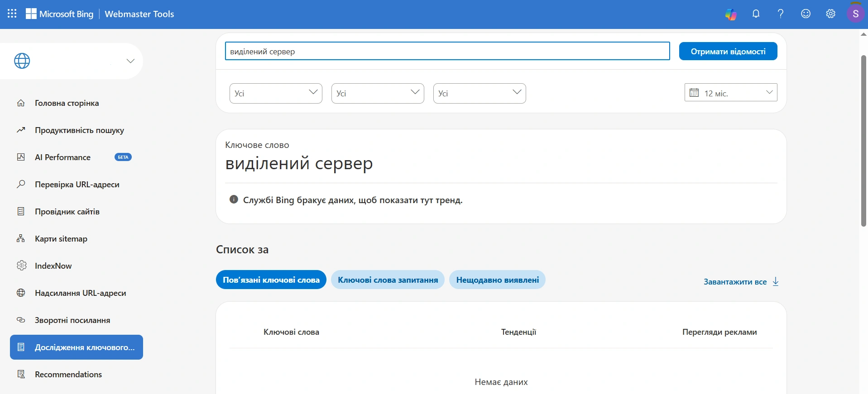Open the app launcher grid icon
This screenshot has width=868, height=394.
coord(12,14)
